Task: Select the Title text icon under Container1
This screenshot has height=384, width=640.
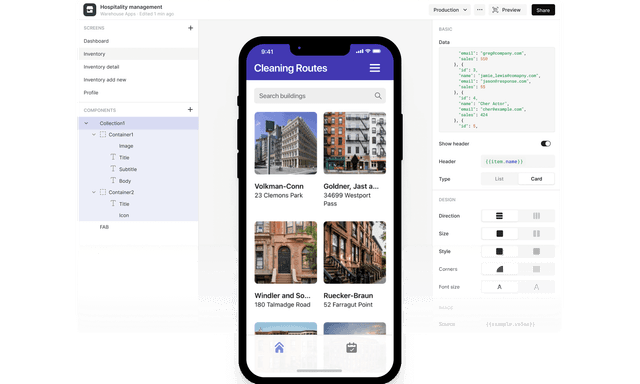Action: (x=113, y=157)
